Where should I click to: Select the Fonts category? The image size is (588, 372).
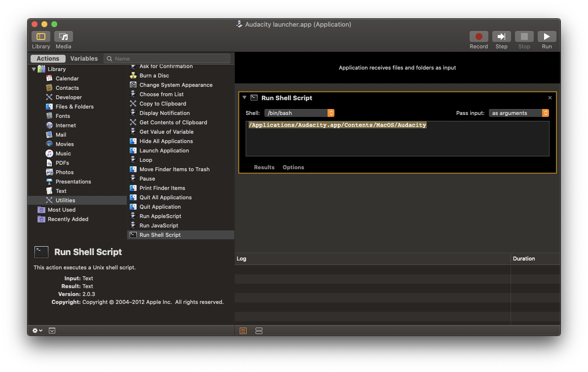pyautogui.click(x=63, y=116)
